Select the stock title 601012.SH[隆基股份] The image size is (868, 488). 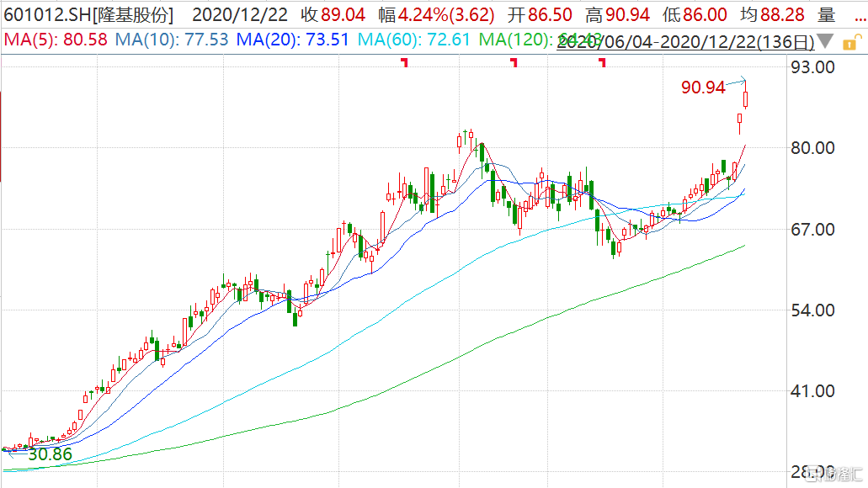[88, 15]
